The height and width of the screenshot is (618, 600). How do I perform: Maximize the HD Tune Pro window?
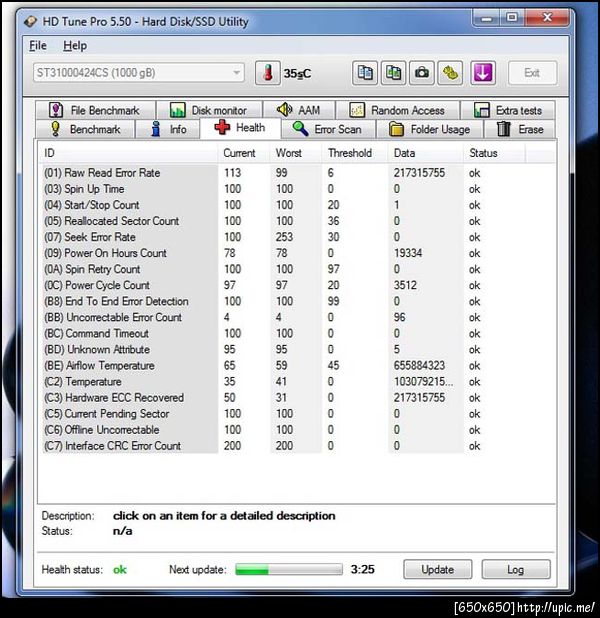coord(512,18)
